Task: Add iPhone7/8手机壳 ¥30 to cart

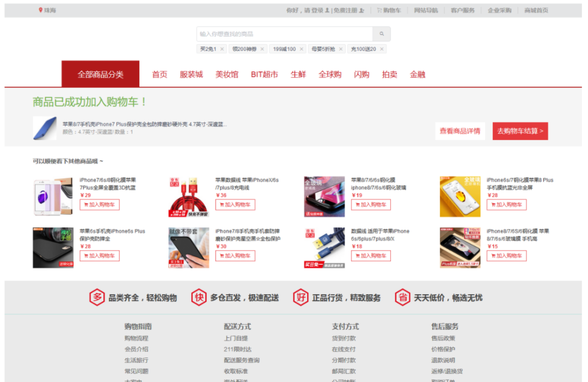Action: 235,256
